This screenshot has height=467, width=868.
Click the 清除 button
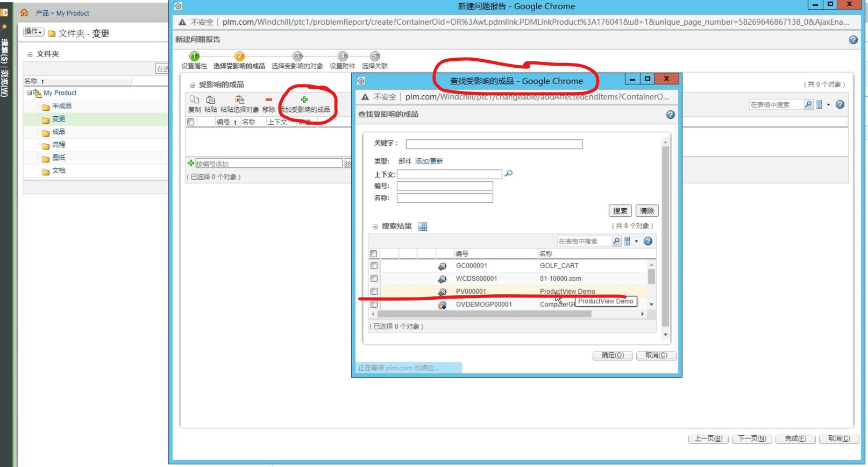[647, 211]
